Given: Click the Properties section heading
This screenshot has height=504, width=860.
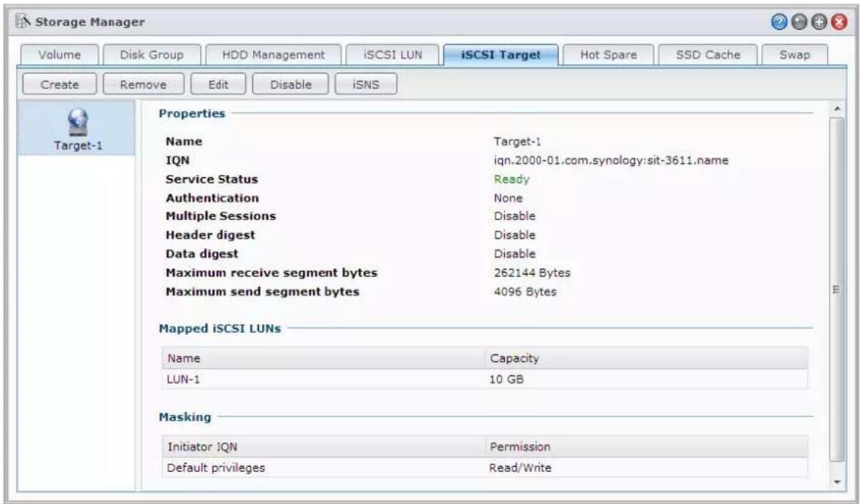Looking at the screenshot, I should click(192, 113).
